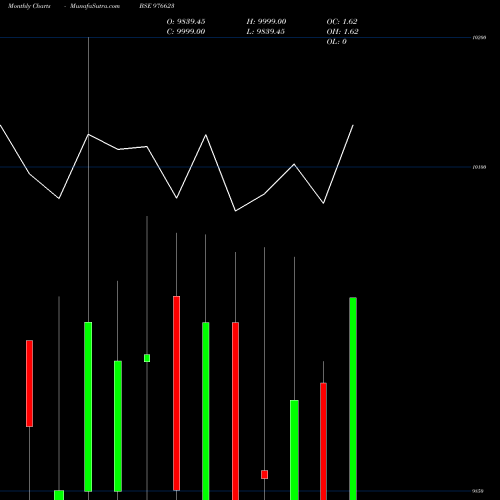Viewport: 500px width, 500px height.
Task: Select the tiny green square candle body
Action: pos(147,358)
